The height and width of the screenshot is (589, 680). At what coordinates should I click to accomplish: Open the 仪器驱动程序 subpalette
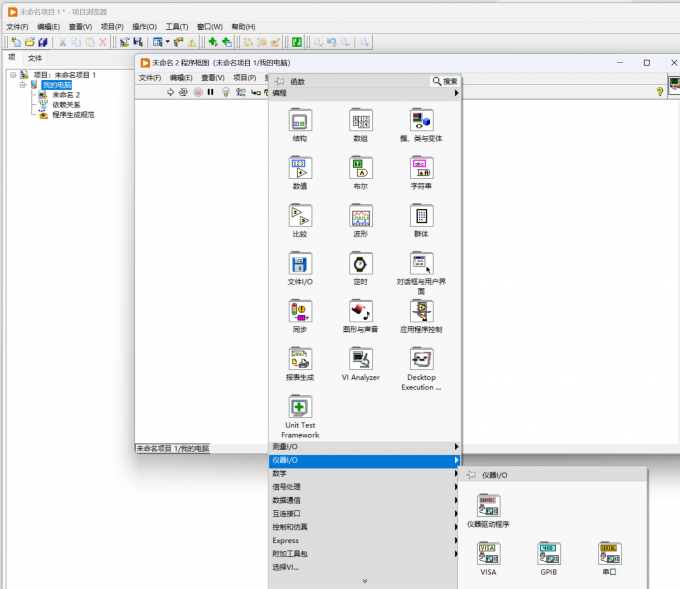point(489,506)
